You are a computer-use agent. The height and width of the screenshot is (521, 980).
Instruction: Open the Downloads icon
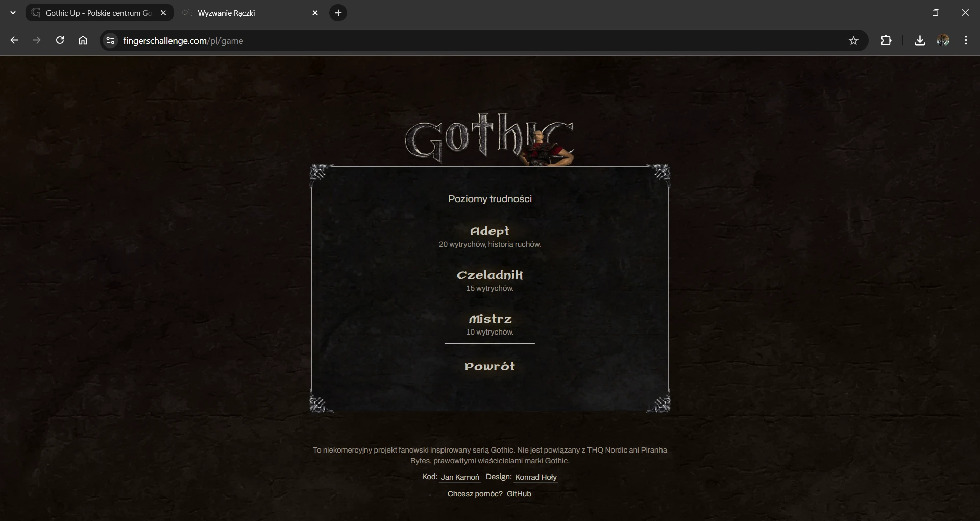point(920,40)
